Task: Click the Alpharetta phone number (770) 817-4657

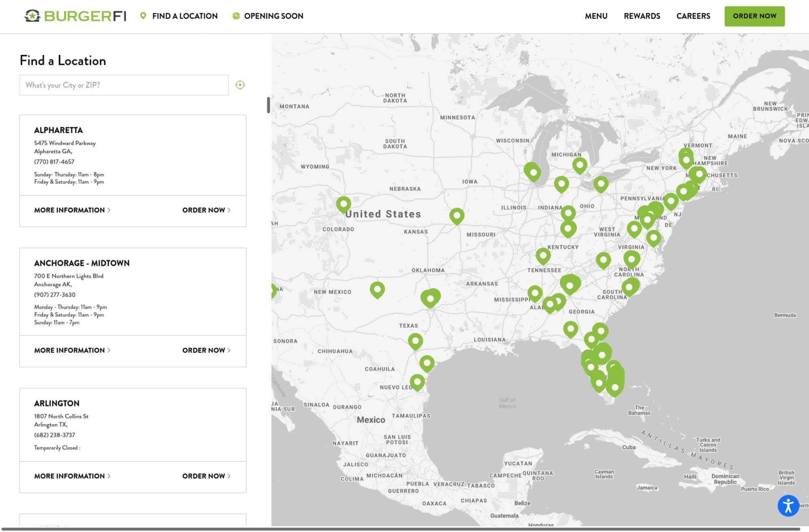Action: tap(54, 162)
